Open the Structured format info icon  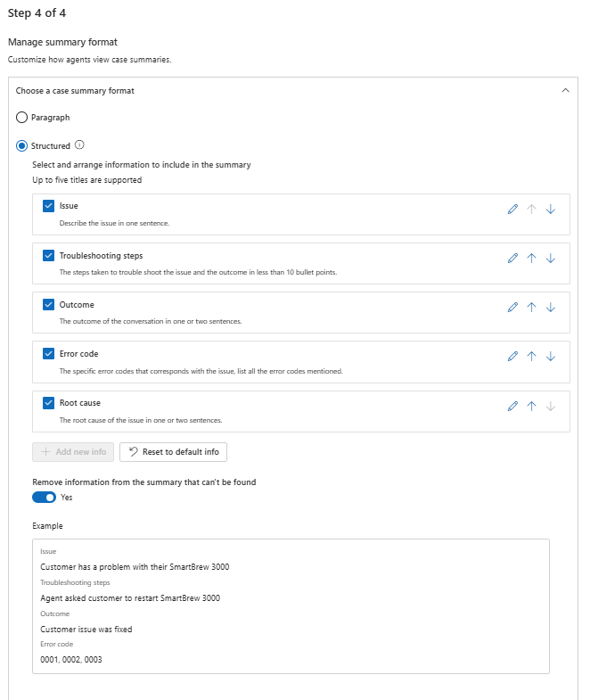pos(79,145)
